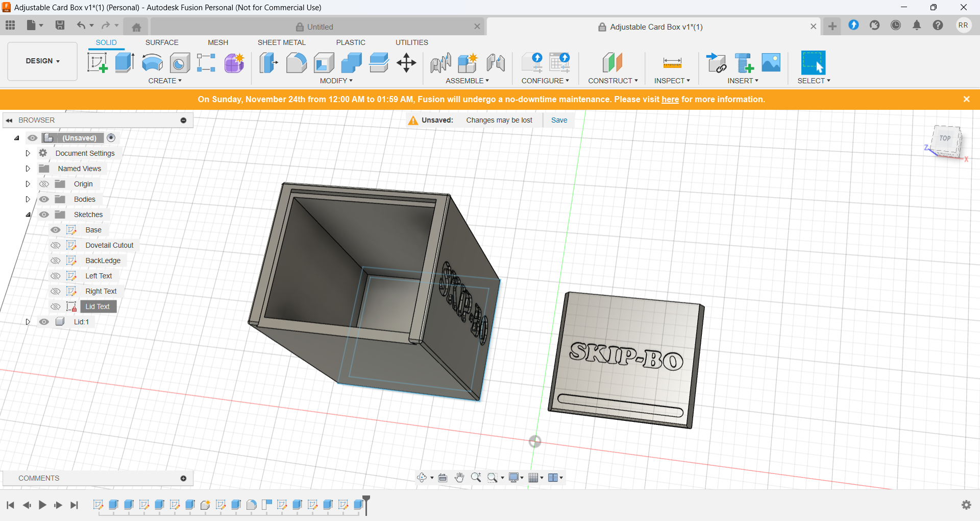Viewport: 980px width, 521px height.
Task: Open the notifications bell
Action: (917, 25)
